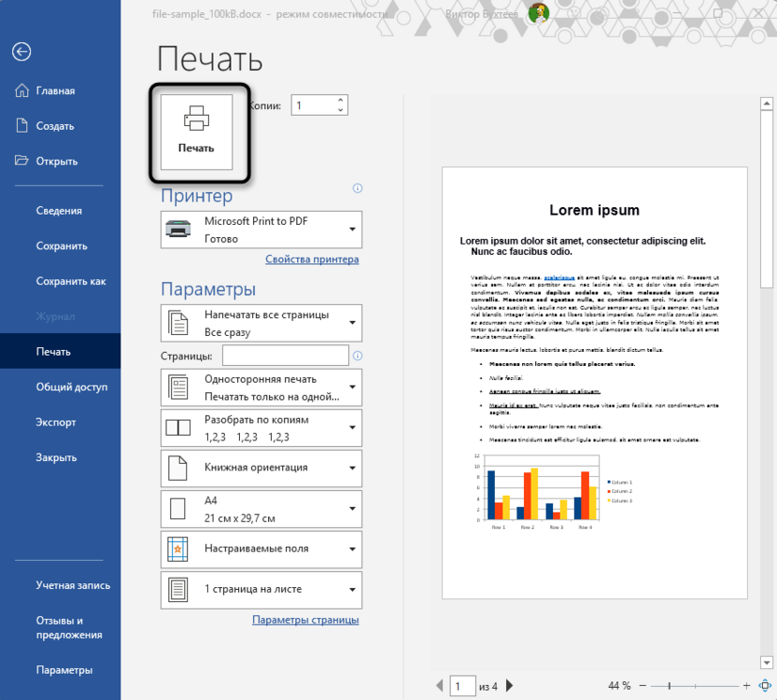Select Сохранить in the sidebar
The height and width of the screenshot is (700, 777).
pos(62,245)
